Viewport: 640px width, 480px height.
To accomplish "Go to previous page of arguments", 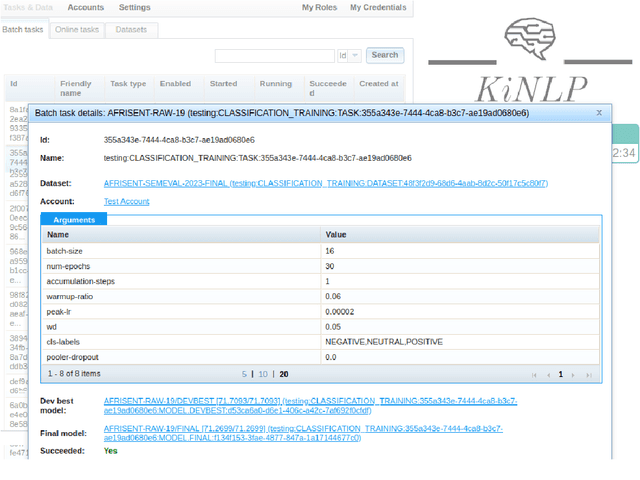I will (547, 375).
